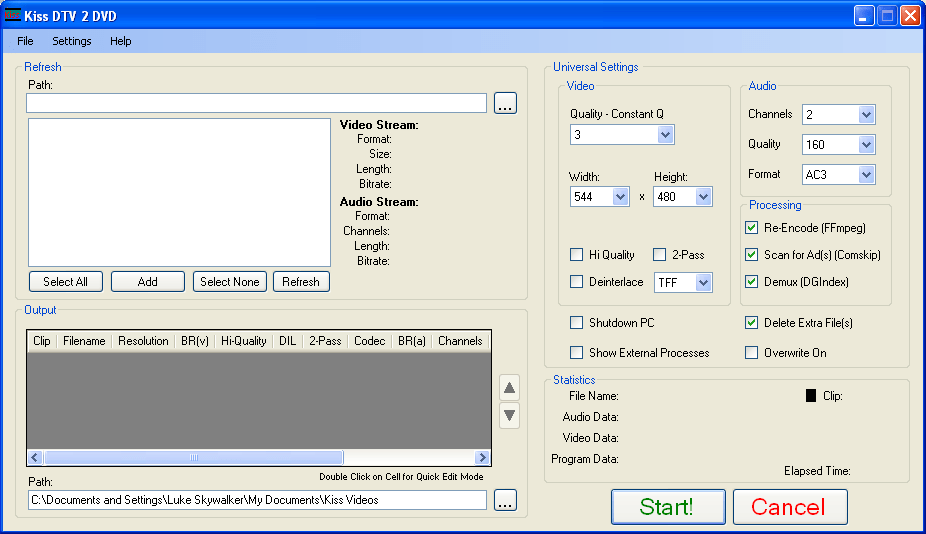
Task: Toggle Delete Extra File(s) checkbox
Action: coord(751,323)
